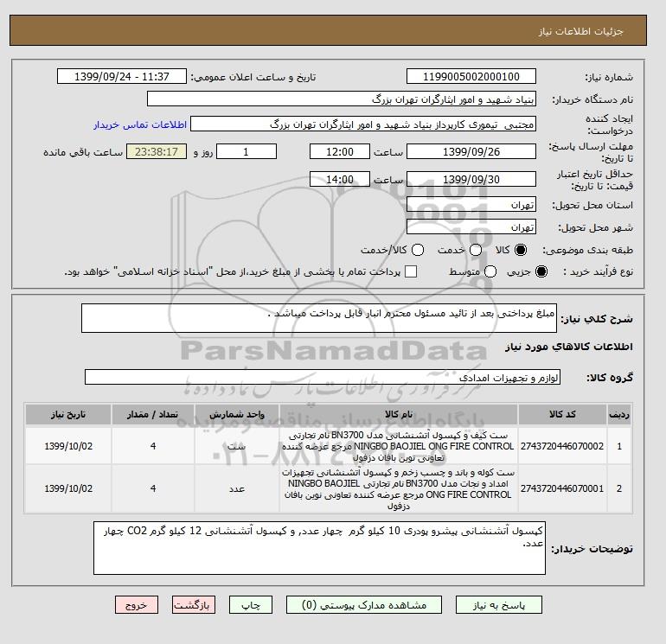Click the remaining days field showing 1
Image resolution: width=666 pixels, height=644 pixels.
(x=247, y=151)
